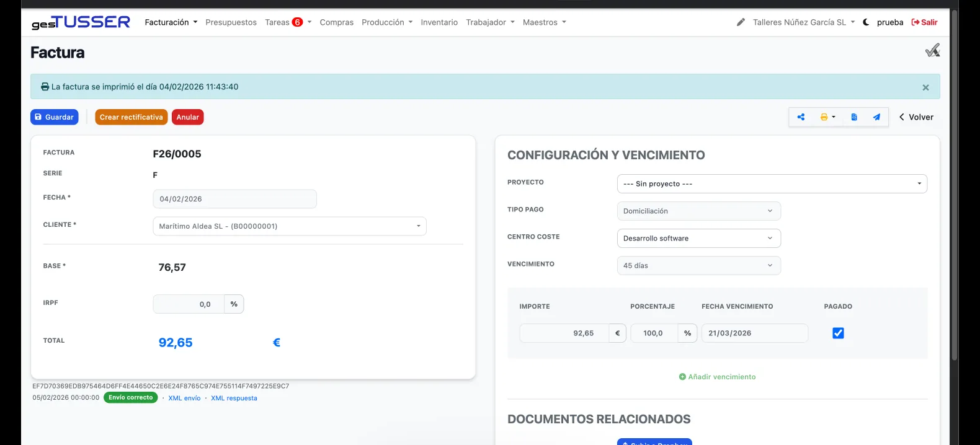Toggle dark mode with the moon icon
This screenshot has height=445, width=980.
tap(866, 22)
